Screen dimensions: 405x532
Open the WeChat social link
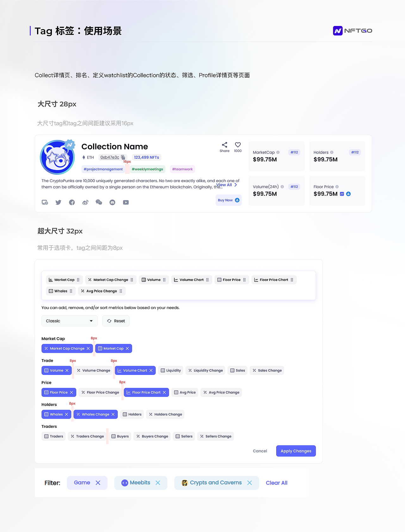(99, 202)
